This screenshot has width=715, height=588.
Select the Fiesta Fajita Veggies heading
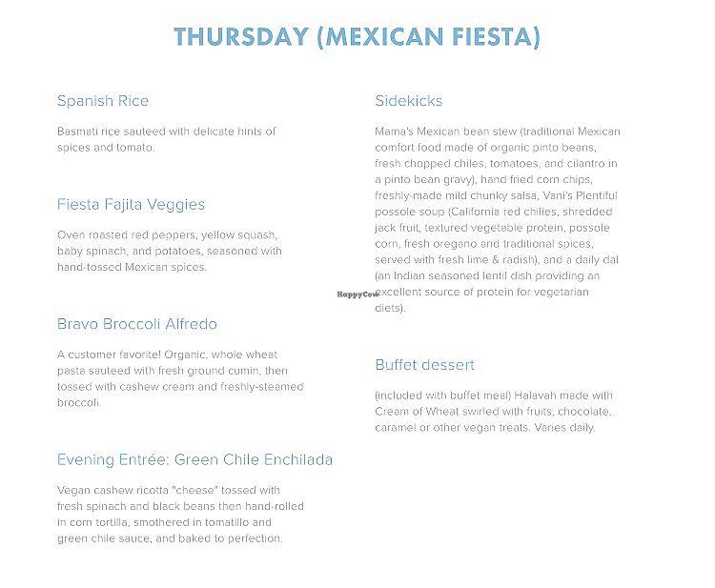click(x=131, y=205)
